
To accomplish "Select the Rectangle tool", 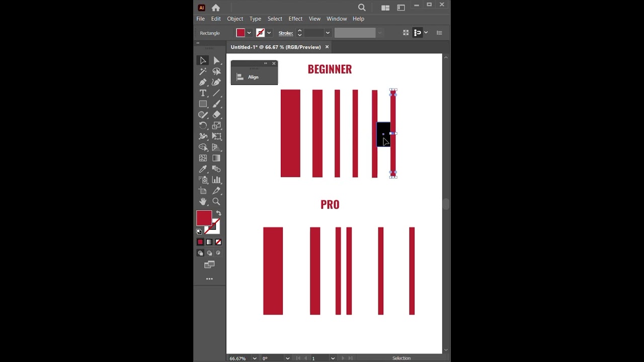I will [203, 104].
